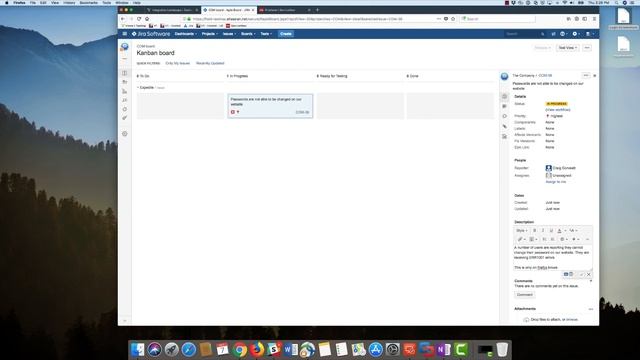Open the Reports sidebar icon
Screen dimensions: 640x360
point(124,91)
